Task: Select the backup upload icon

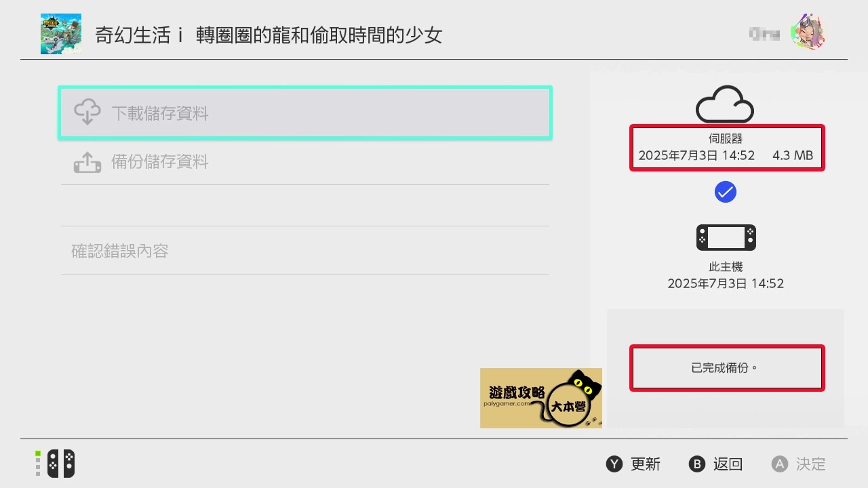Action: point(87,162)
